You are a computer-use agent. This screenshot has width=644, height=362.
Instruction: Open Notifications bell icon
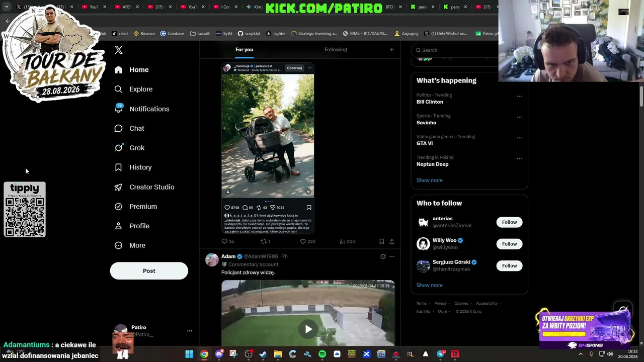118,109
